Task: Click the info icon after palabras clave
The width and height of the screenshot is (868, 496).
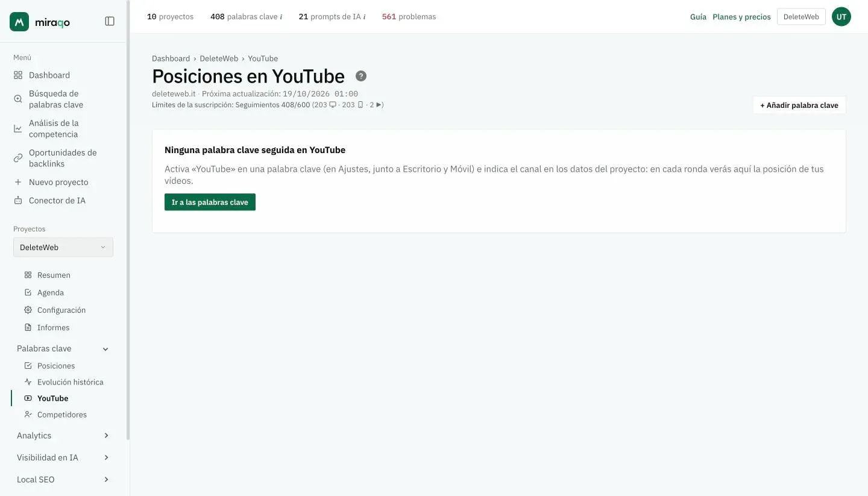Action: [281, 17]
